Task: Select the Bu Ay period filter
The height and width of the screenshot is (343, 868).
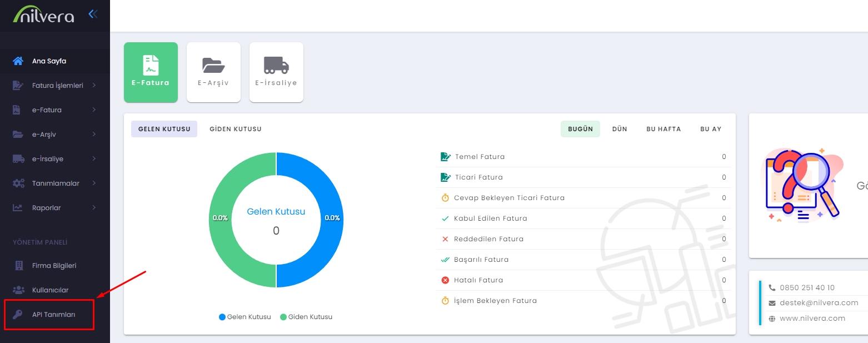Action: [x=710, y=129]
